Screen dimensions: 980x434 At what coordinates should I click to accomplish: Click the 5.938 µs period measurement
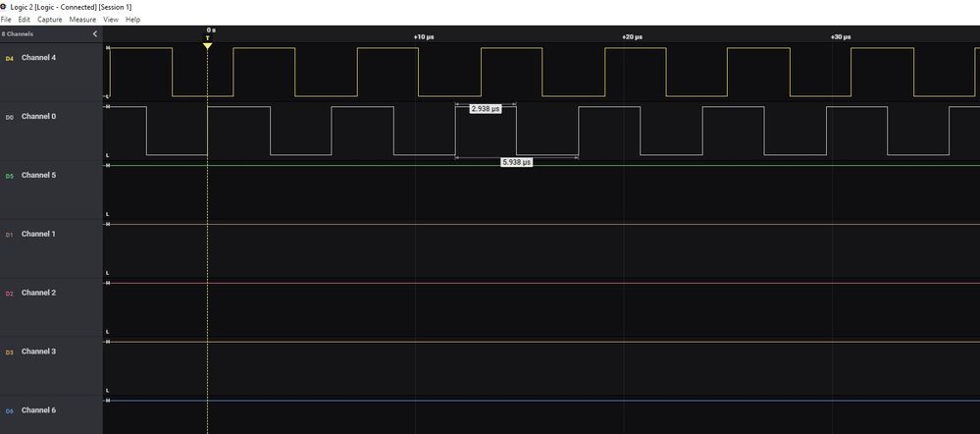click(517, 162)
